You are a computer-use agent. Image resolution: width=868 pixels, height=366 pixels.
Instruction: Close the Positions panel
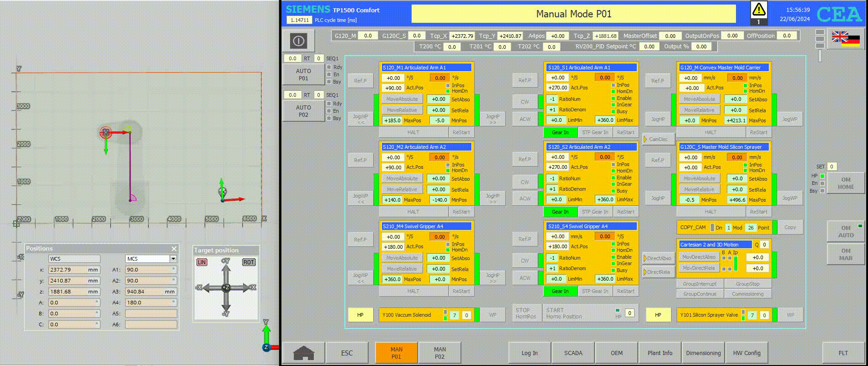click(x=174, y=249)
